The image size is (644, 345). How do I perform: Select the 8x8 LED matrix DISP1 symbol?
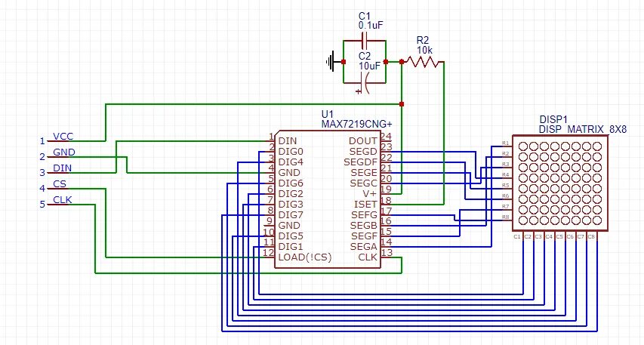point(559,183)
